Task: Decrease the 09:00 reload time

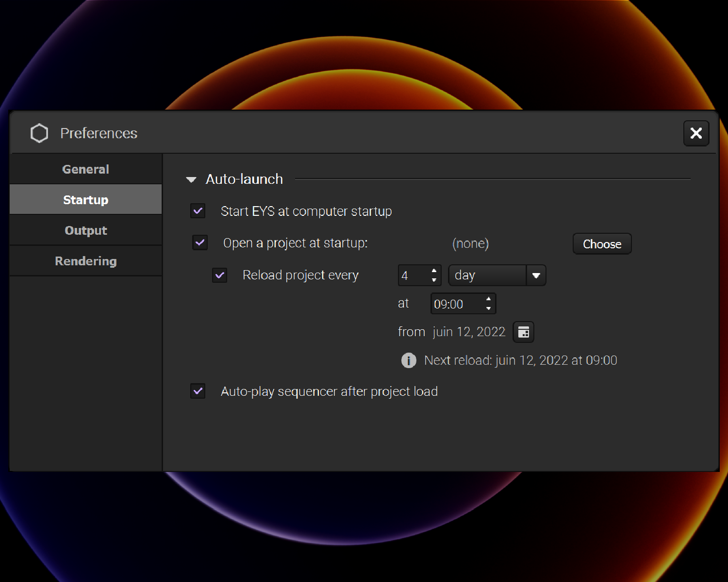Action: 488,308
